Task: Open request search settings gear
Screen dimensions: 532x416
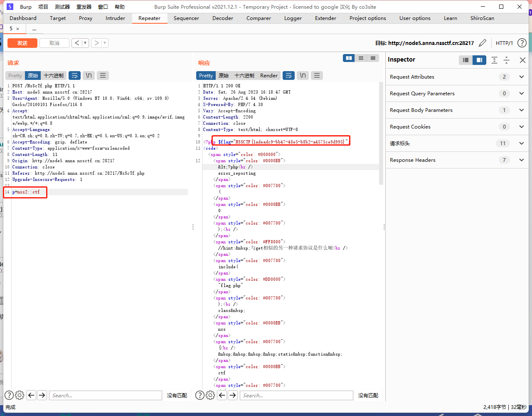Action: [20, 395]
